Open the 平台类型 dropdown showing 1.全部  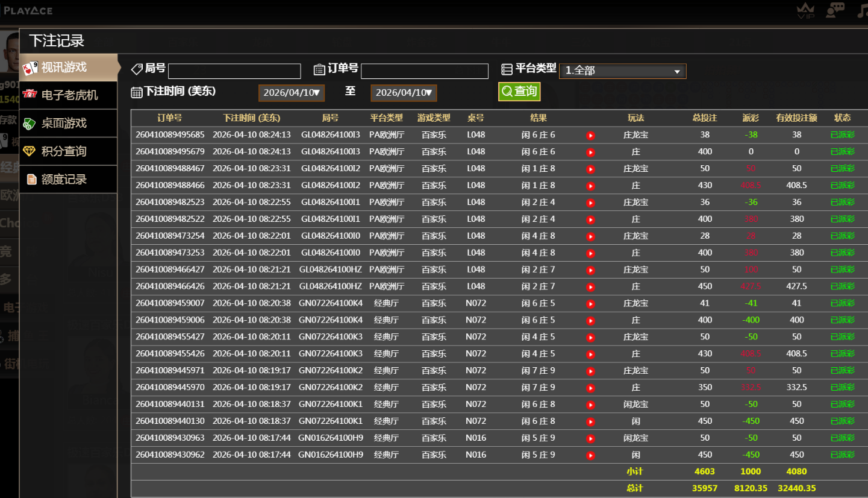click(622, 71)
